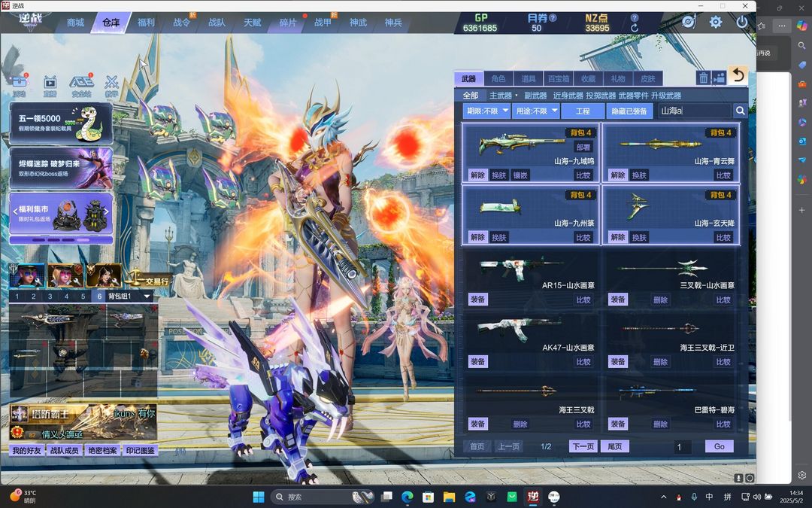Expand the 主武器 sub-category
812x508 pixels.
pos(503,96)
